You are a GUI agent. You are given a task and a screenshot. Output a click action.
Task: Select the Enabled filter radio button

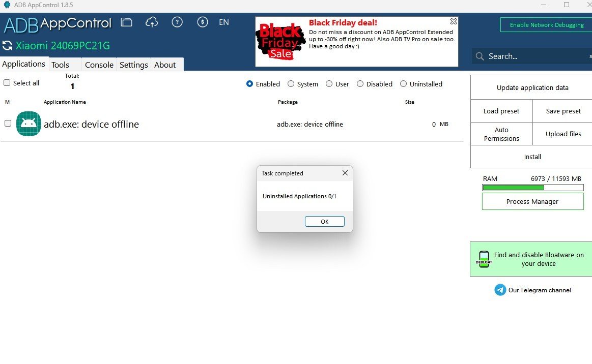tap(249, 84)
